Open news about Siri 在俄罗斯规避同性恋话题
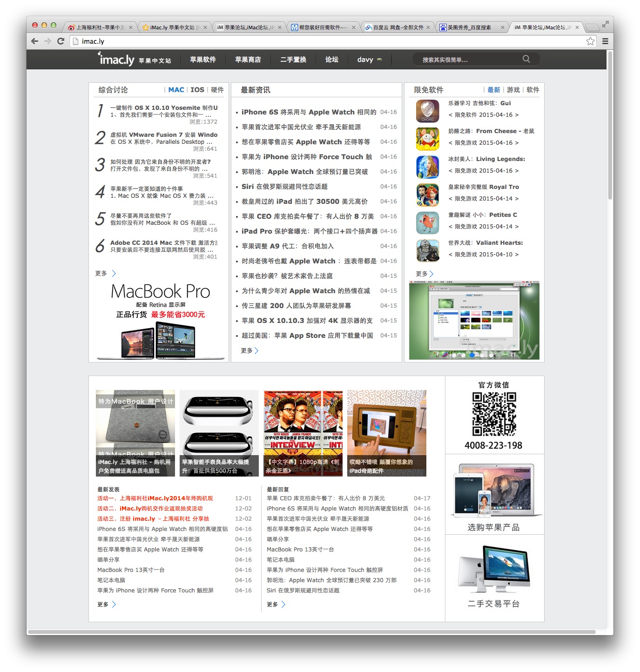640x672 pixels. pos(284,187)
